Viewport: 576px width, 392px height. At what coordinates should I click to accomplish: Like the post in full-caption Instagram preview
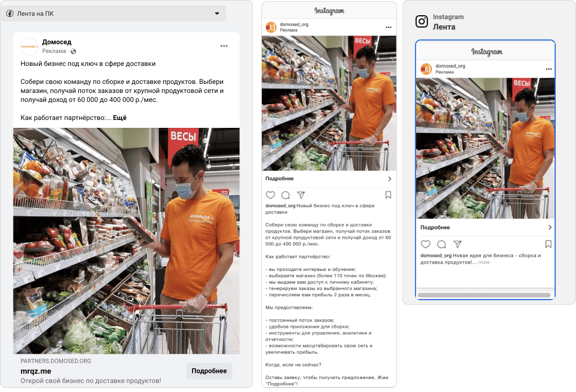(270, 195)
